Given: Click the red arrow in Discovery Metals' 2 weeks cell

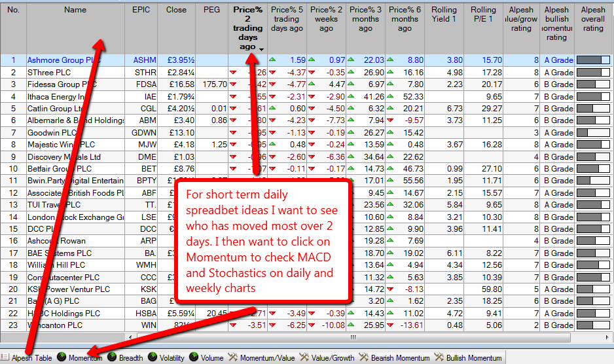Looking at the screenshot, I should 312,156.
